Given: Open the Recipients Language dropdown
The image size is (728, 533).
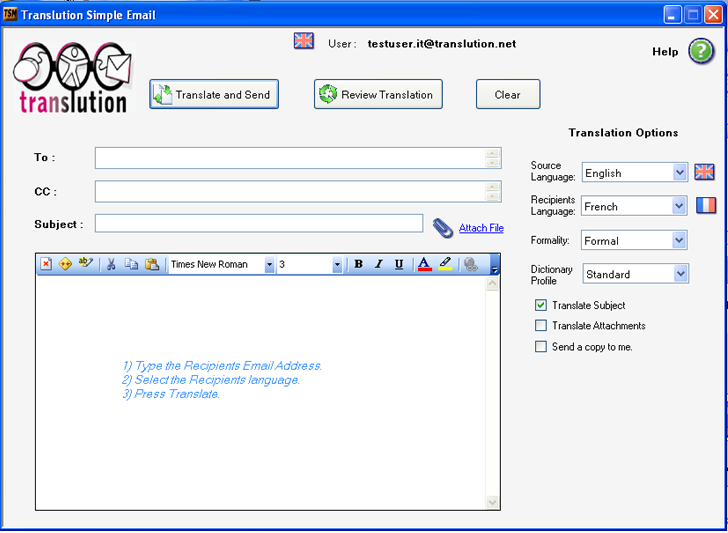Looking at the screenshot, I should [x=680, y=206].
